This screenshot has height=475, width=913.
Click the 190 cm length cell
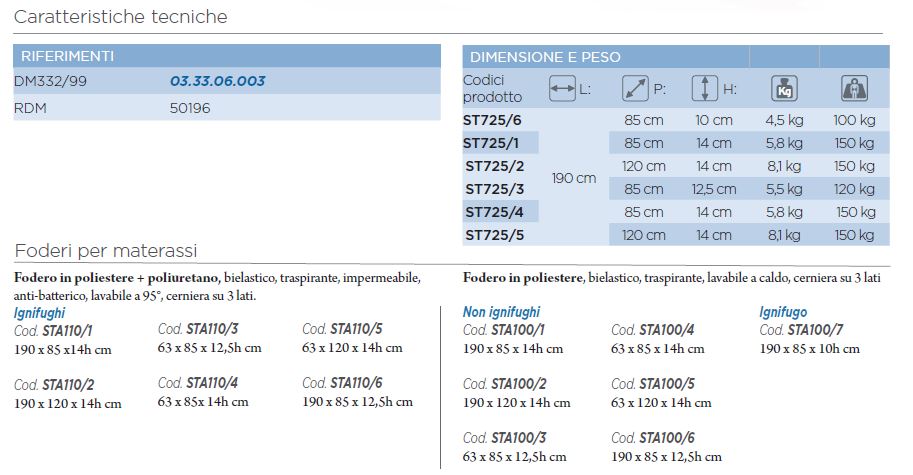(574, 178)
